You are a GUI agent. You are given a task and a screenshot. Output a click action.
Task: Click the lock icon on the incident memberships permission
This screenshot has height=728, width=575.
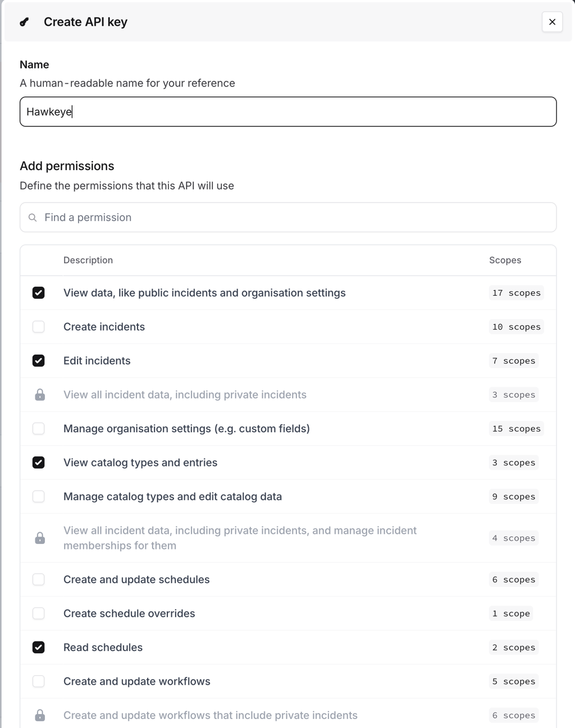[39, 538]
